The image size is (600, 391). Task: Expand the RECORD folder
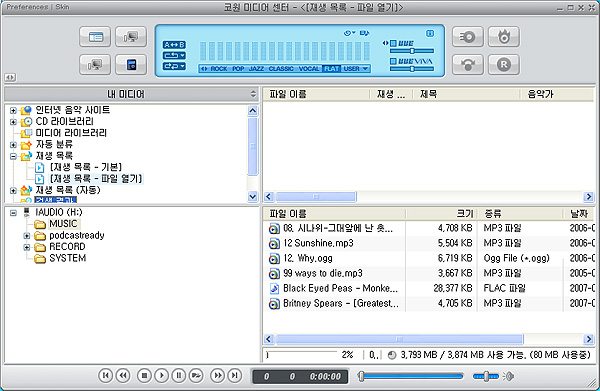click(26, 247)
